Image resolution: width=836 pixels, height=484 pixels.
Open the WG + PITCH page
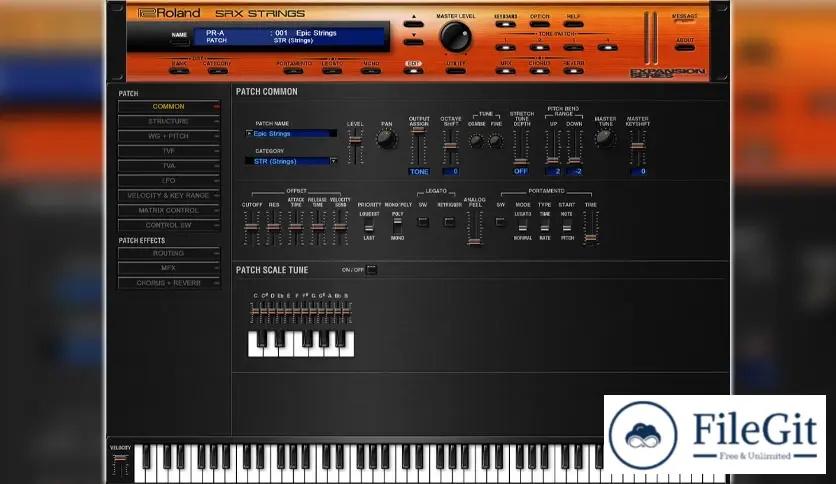click(x=168, y=136)
